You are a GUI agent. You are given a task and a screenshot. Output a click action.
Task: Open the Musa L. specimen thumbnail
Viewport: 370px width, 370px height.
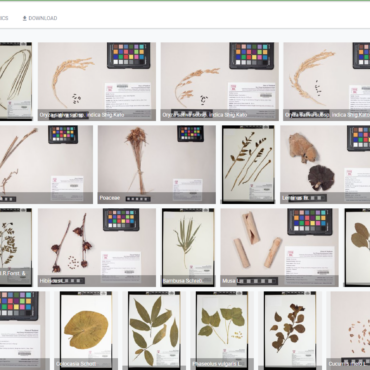coord(279,247)
